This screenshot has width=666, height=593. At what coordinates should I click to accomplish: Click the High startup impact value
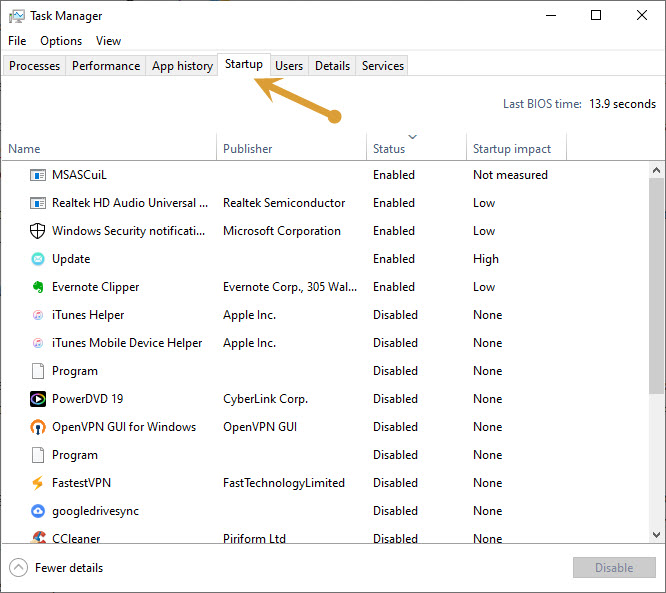pos(486,259)
